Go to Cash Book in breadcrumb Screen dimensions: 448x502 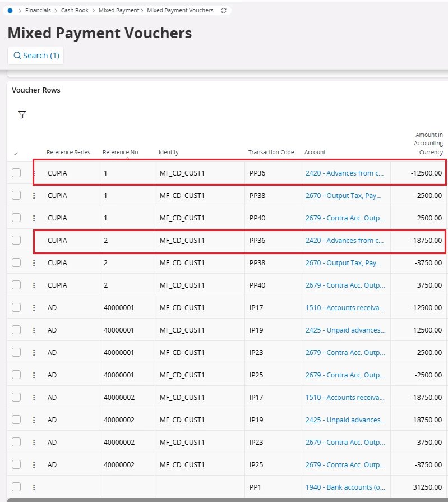[75, 11]
